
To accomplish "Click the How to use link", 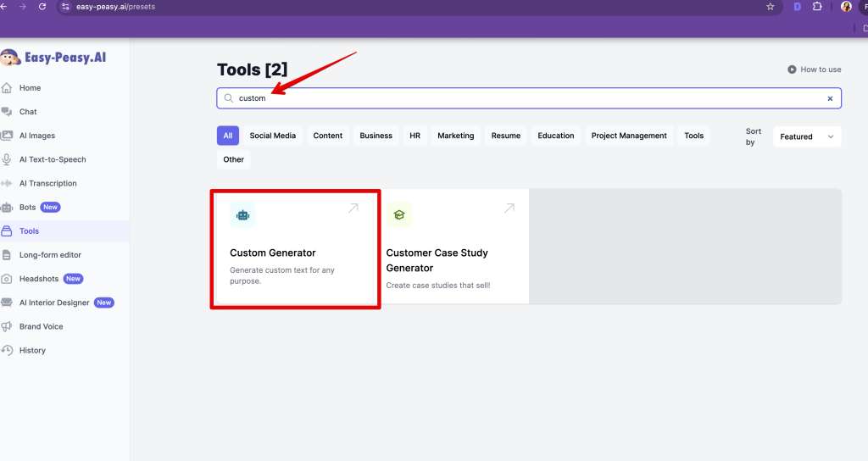I will coord(815,69).
